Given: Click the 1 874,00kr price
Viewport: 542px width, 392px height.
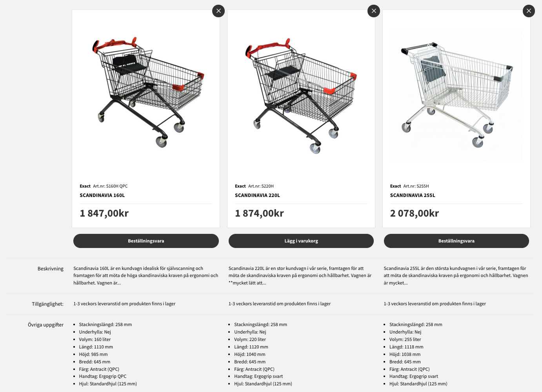Looking at the screenshot, I should [259, 213].
